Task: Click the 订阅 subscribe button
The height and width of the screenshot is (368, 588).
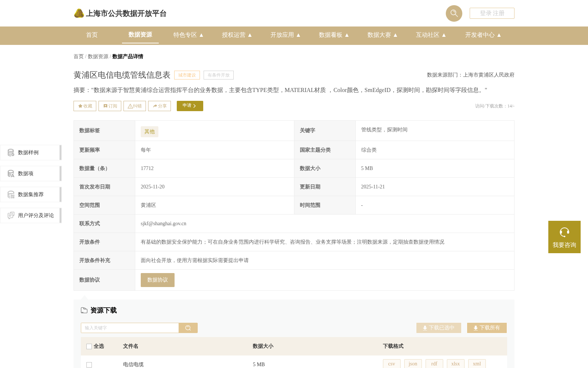Action: click(110, 106)
